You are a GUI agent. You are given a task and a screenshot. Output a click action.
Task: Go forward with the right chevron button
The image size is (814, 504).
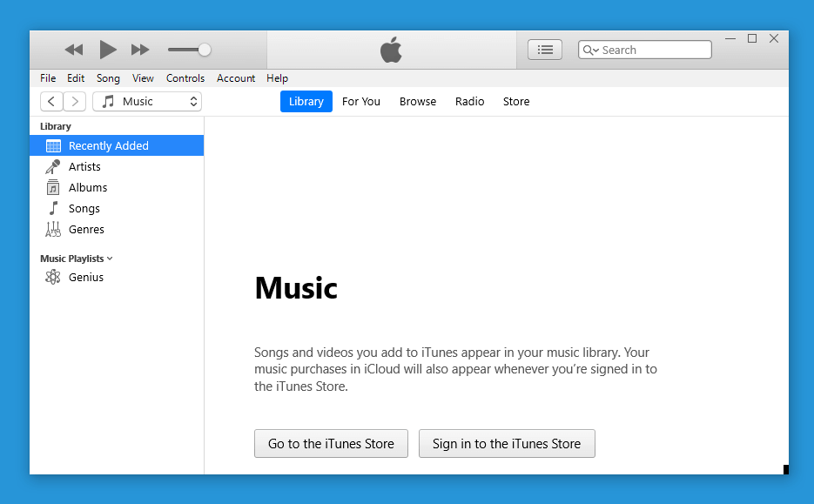(x=75, y=101)
